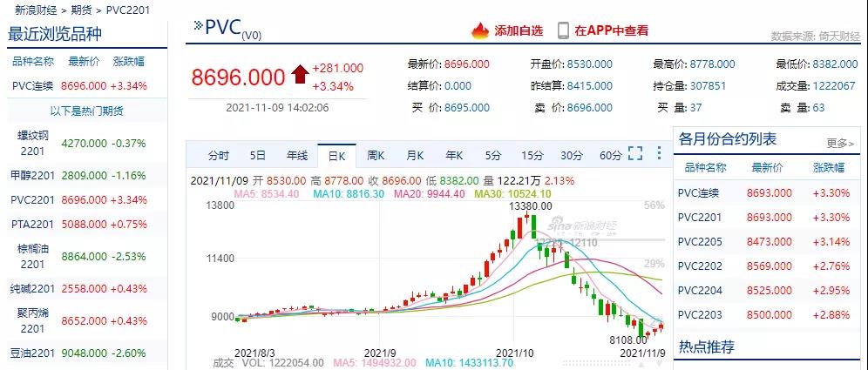The image size is (868, 370).
Task: Click the MA20: 9944.40 indicator label
Action: tap(429, 193)
